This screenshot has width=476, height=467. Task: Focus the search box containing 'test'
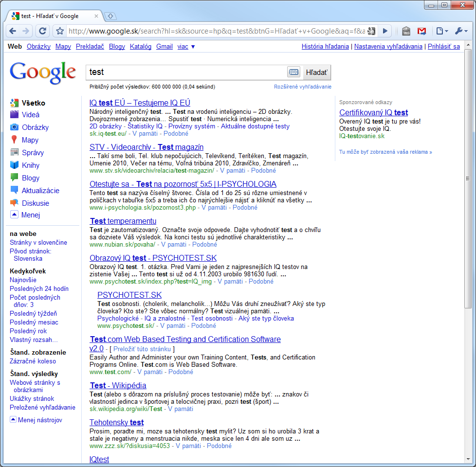(186, 72)
